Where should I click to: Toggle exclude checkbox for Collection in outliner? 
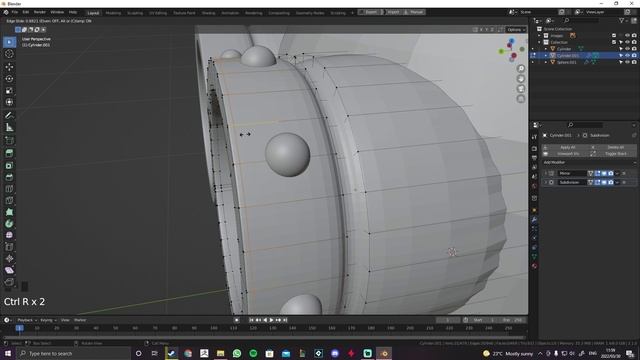(614, 42)
